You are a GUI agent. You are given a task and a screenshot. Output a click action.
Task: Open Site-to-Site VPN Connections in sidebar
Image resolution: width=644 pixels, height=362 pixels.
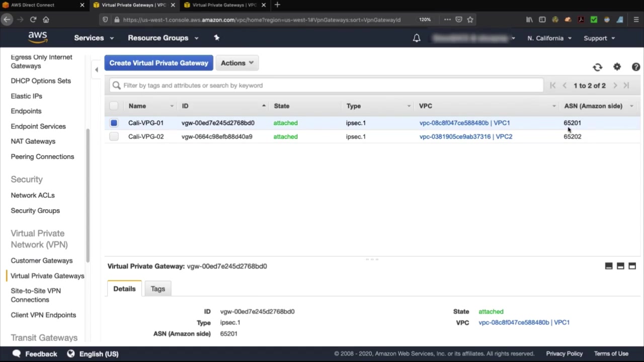[x=36, y=295]
